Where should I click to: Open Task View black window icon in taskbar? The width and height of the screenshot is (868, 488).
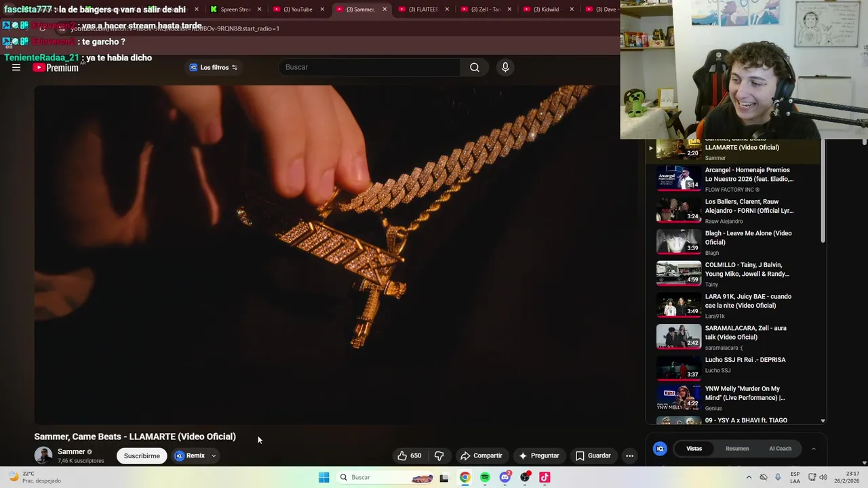point(444,477)
